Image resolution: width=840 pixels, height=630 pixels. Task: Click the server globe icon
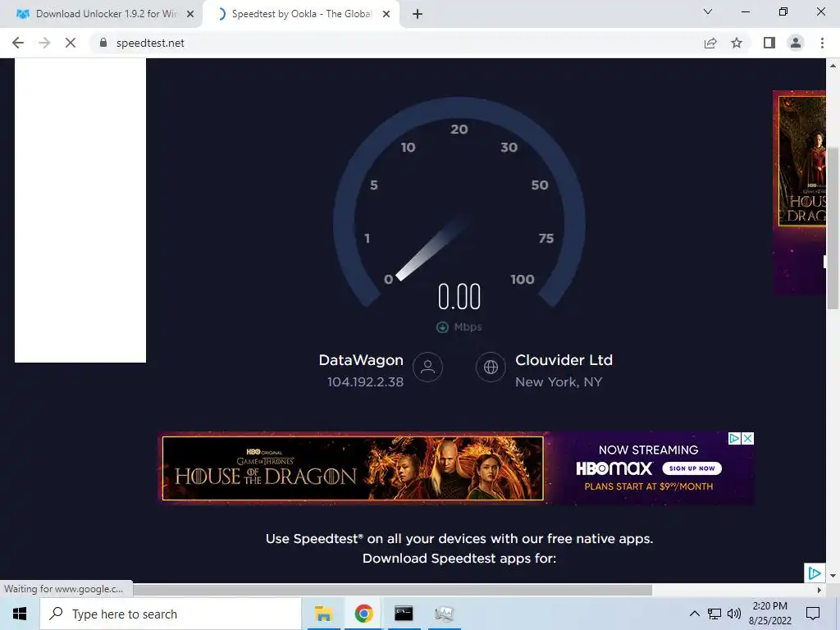tap(491, 367)
